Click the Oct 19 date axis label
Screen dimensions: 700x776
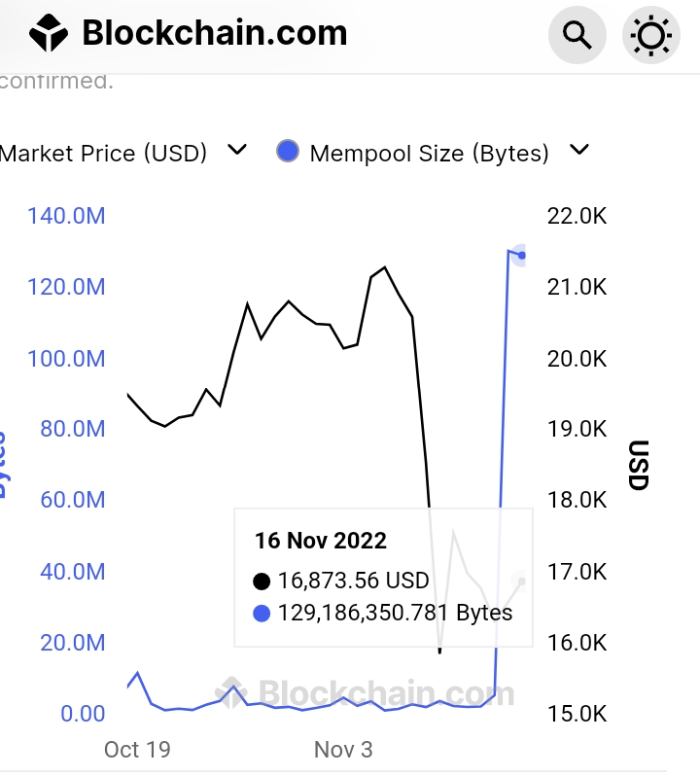(x=137, y=750)
